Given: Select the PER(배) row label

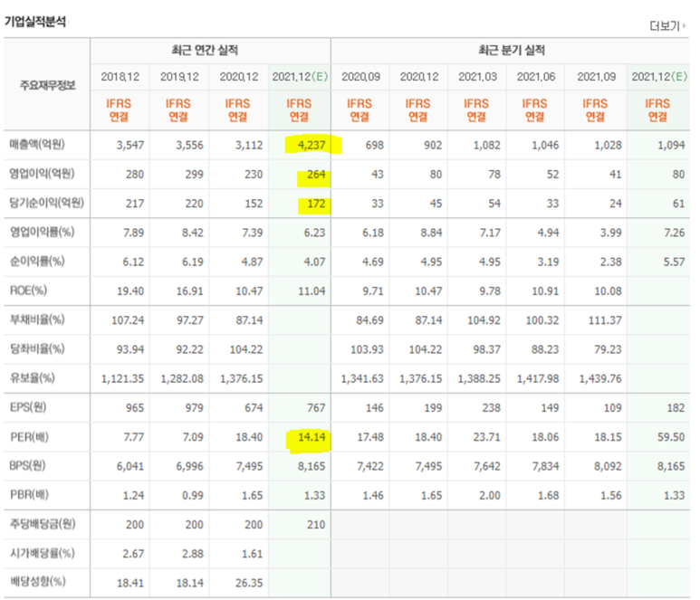Looking at the screenshot, I should click(29, 436).
